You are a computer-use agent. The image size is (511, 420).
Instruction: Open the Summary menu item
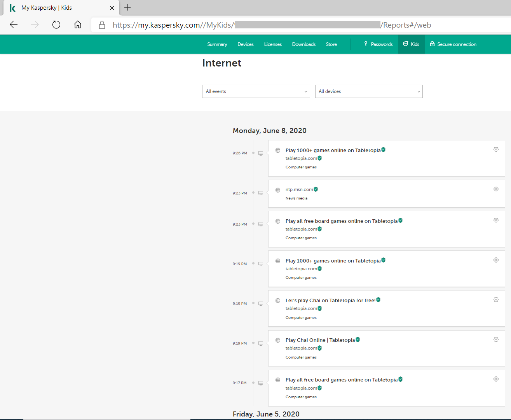pyautogui.click(x=217, y=44)
